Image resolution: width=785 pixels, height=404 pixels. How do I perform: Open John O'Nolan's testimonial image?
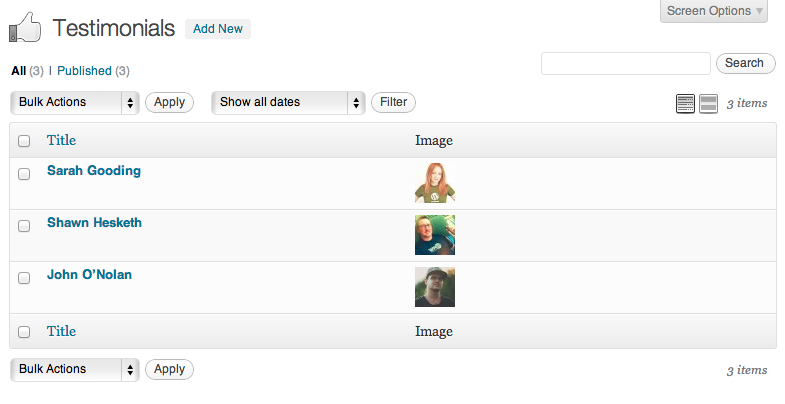pyautogui.click(x=435, y=287)
